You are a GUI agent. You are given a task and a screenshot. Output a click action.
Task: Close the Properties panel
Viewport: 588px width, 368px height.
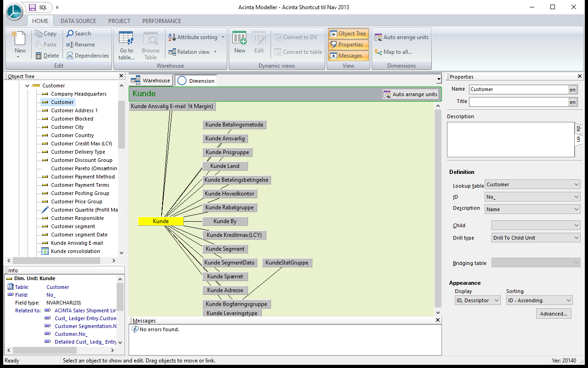click(x=580, y=76)
